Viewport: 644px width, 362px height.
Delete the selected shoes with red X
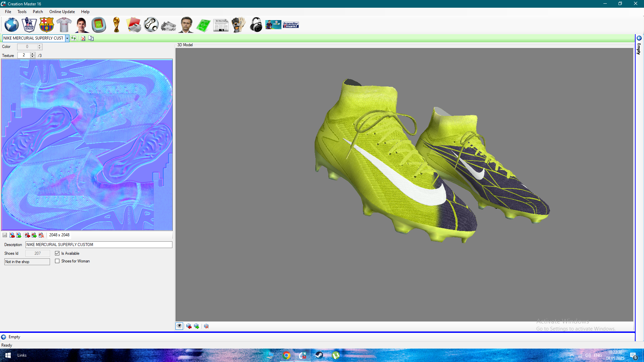click(x=83, y=38)
